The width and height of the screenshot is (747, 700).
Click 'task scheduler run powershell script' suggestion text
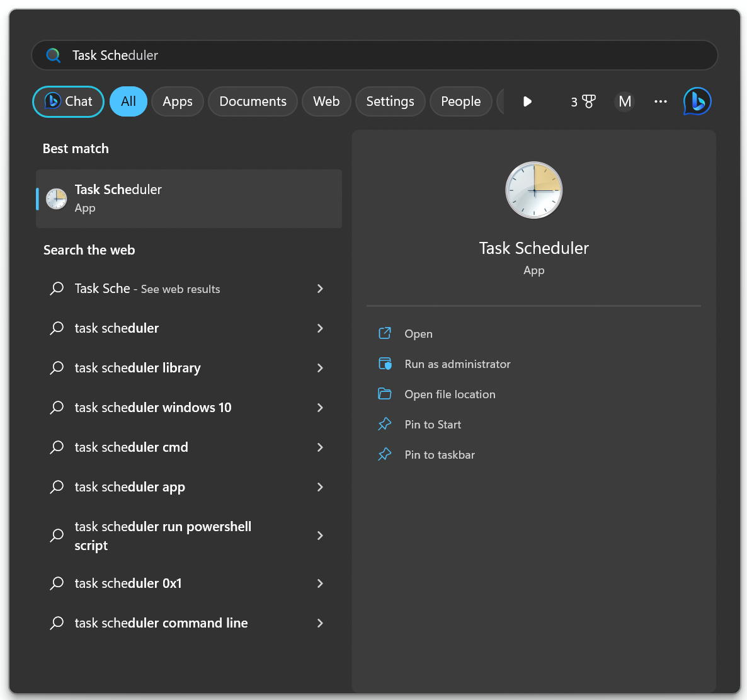pyautogui.click(x=163, y=536)
